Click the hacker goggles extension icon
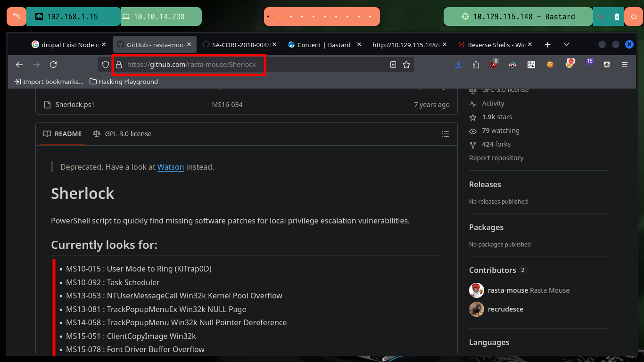The height and width of the screenshot is (362, 644). pos(512,65)
